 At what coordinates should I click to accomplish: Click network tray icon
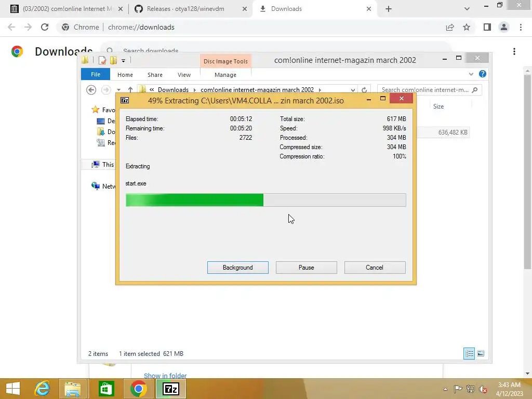pos(470,389)
